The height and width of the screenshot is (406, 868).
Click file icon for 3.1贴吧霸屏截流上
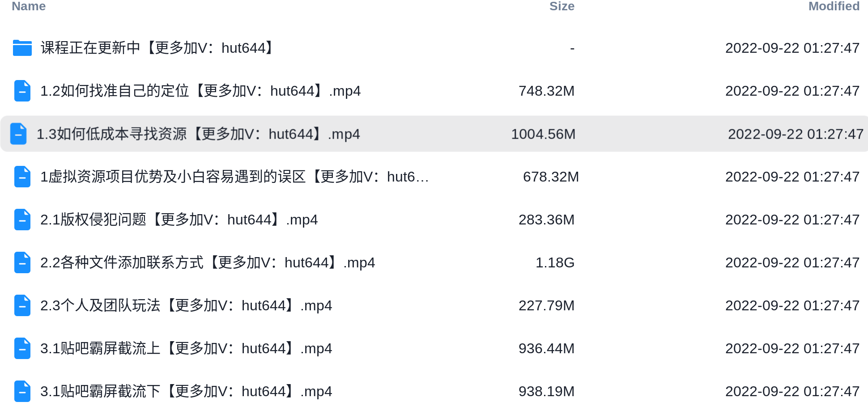click(22, 348)
